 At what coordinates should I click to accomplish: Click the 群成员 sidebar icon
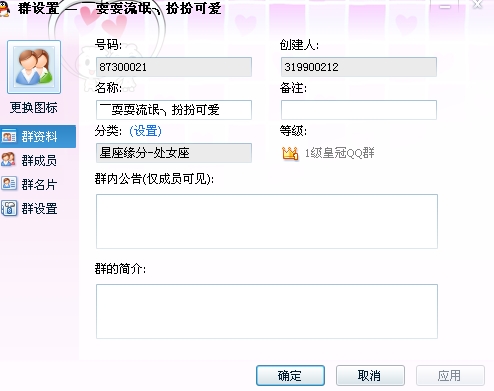tap(8, 160)
